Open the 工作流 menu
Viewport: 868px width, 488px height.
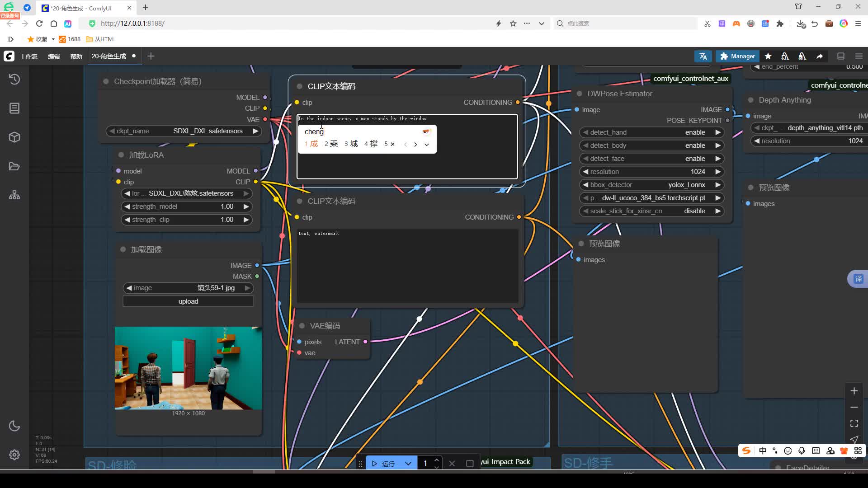28,56
